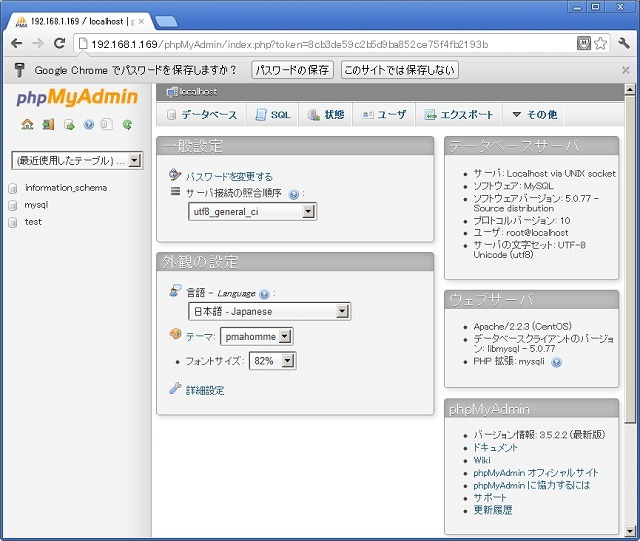Screen dimensions: 640x541
Task: Click the log out icon in sidebar
Action: pos(48,124)
